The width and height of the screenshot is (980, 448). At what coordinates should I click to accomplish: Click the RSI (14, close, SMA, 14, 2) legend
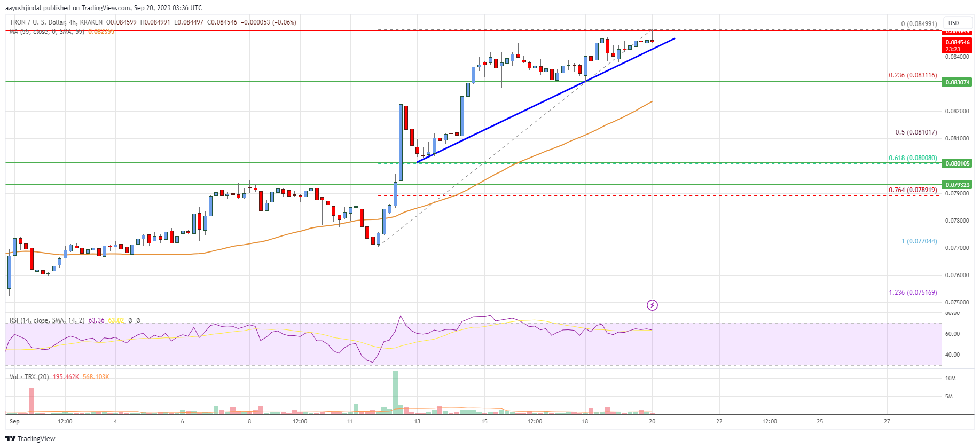pos(47,320)
